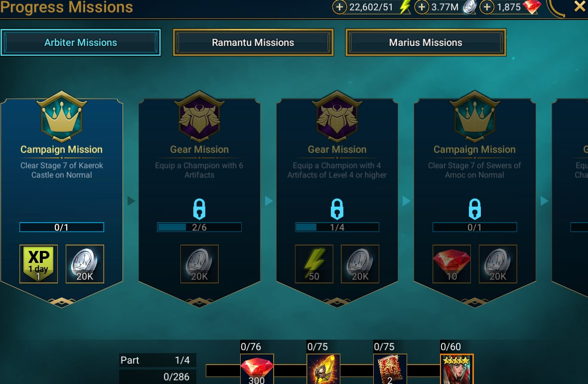Tap the padlock on Sewers of Arnoc mission

coord(475,209)
